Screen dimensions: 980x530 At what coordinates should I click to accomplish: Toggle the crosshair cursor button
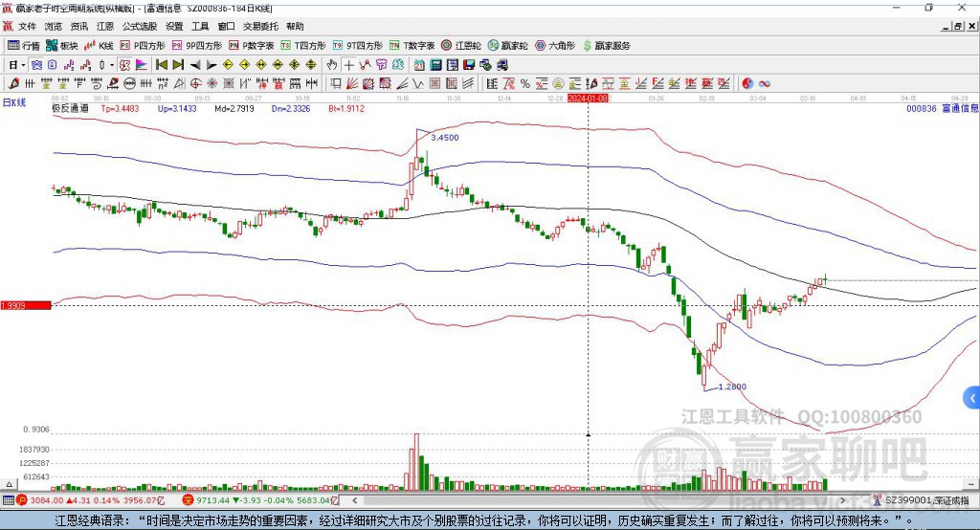(350, 64)
